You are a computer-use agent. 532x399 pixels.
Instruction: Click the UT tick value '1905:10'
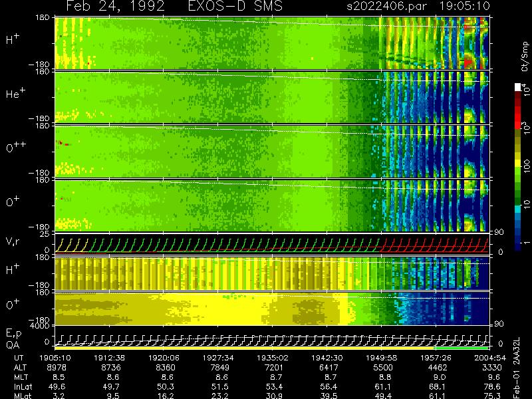55,358
